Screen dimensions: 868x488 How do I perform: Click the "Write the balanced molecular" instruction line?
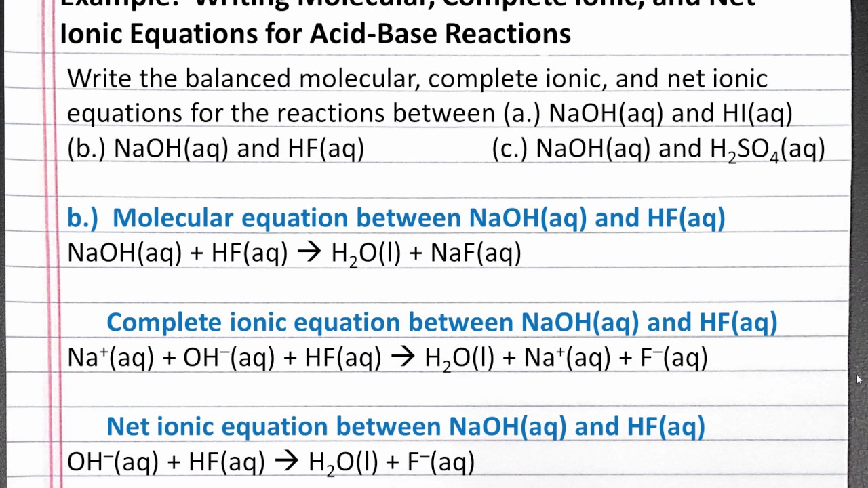417,79
